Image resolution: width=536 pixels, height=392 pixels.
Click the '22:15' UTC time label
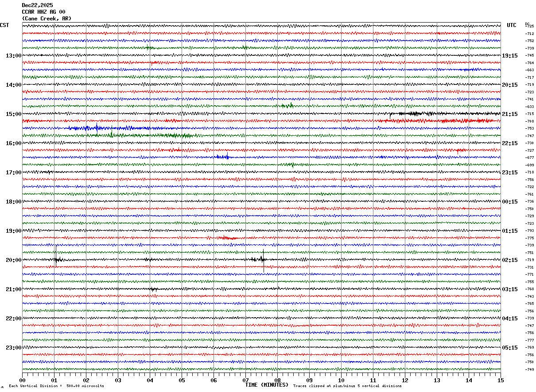[510, 143]
